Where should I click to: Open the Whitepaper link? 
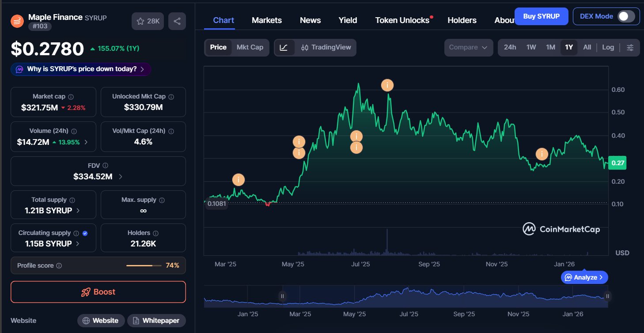point(156,321)
